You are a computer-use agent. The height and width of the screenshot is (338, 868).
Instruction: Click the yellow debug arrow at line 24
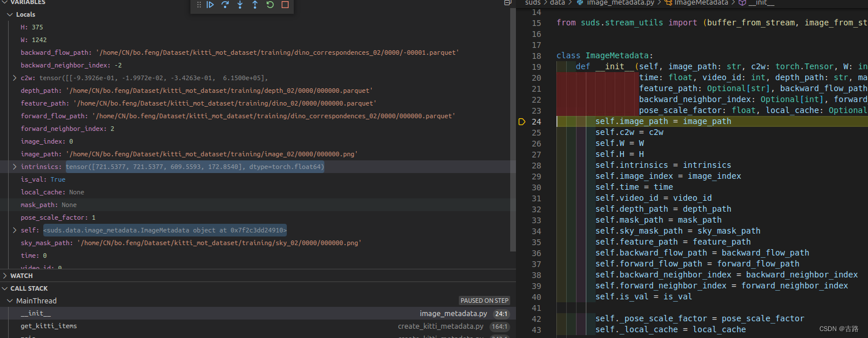pos(522,122)
